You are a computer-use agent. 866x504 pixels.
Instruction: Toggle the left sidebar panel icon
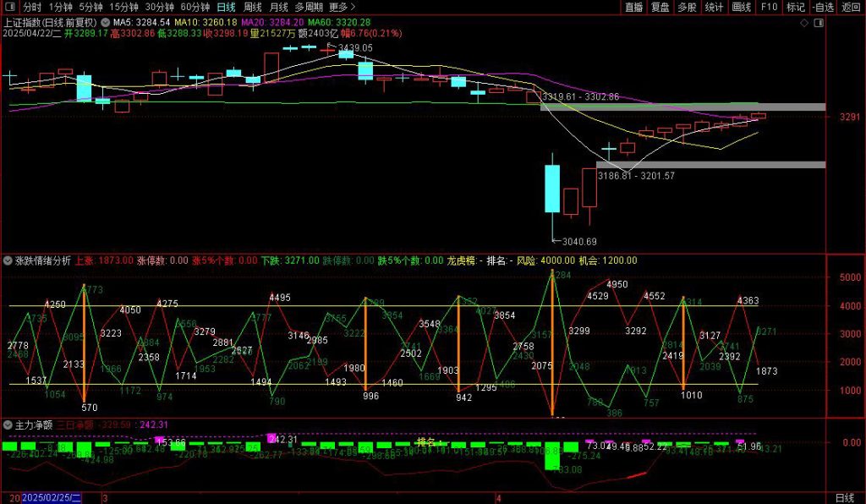coord(9,7)
